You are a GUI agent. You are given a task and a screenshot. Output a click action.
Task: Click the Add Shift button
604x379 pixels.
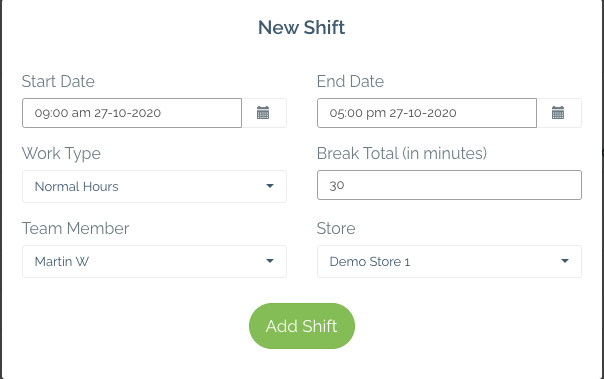point(302,326)
